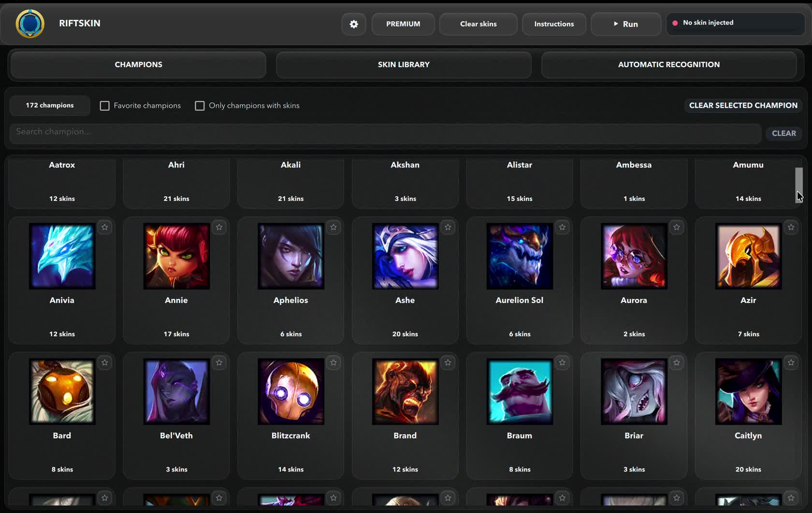Open settings via the gear icon

pyautogui.click(x=354, y=24)
